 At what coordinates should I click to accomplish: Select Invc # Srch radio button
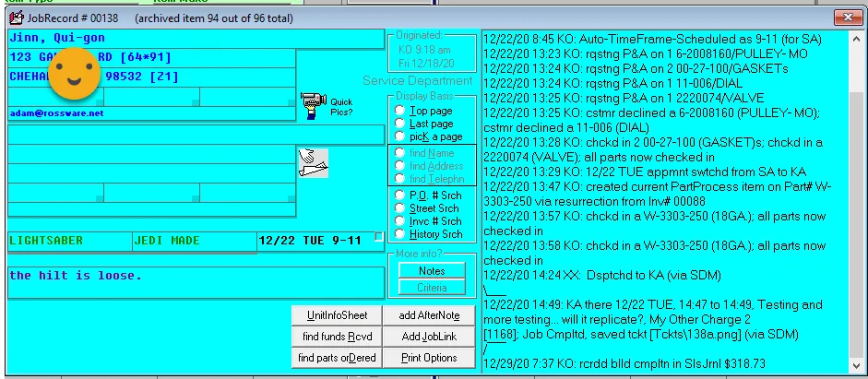click(399, 220)
